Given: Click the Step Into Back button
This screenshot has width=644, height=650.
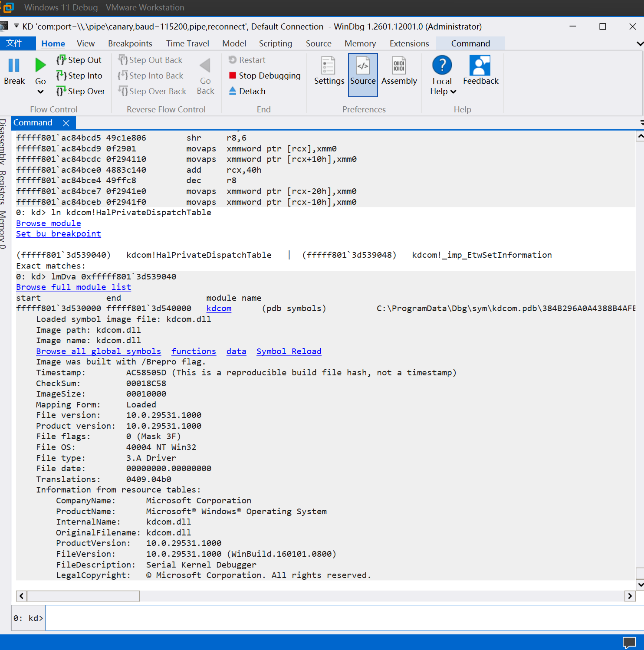Looking at the screenshot, I should pos(151,76).
